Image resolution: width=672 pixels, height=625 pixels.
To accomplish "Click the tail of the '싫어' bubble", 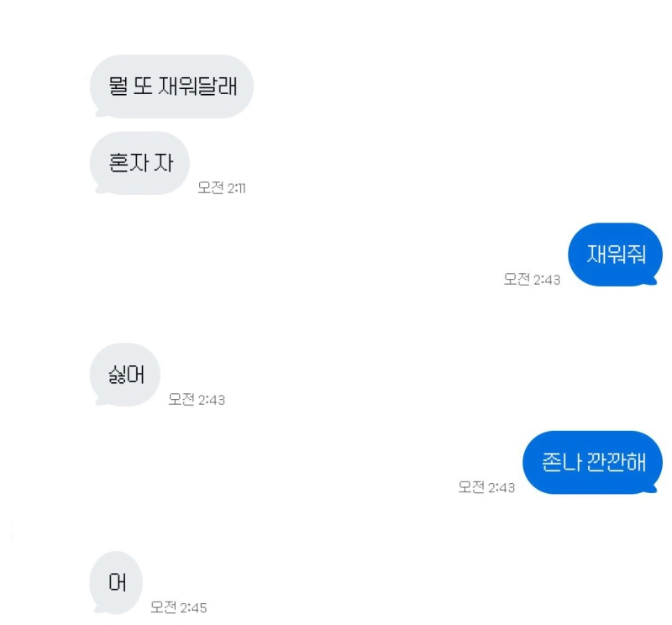I will tap(99, 402).
